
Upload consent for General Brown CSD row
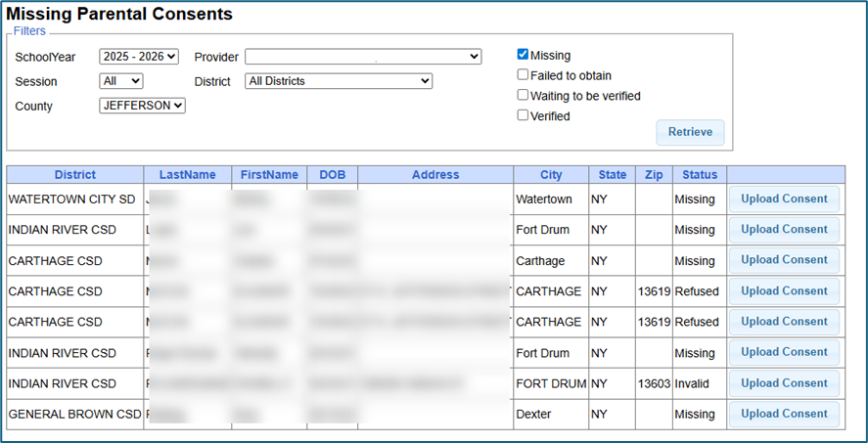pyautogui.click(x=784, y=414)
